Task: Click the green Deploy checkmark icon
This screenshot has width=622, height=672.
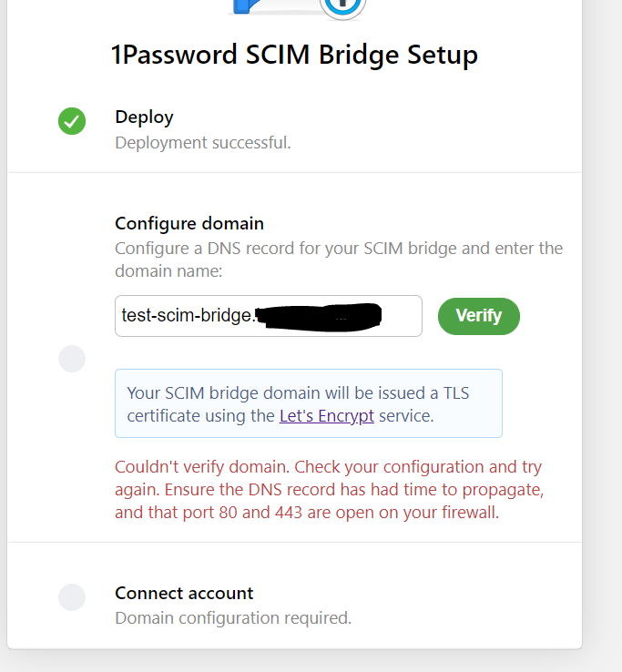Action: (72, 121)
